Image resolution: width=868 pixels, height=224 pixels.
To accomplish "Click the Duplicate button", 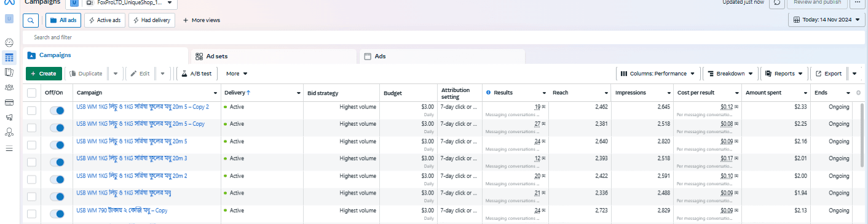I will pos(86,74).
